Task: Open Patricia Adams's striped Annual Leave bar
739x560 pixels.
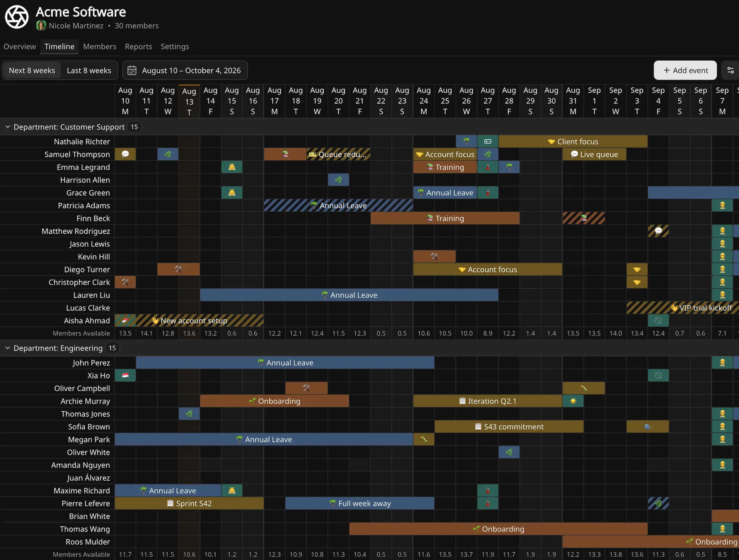Action: [x=338, y=206]
